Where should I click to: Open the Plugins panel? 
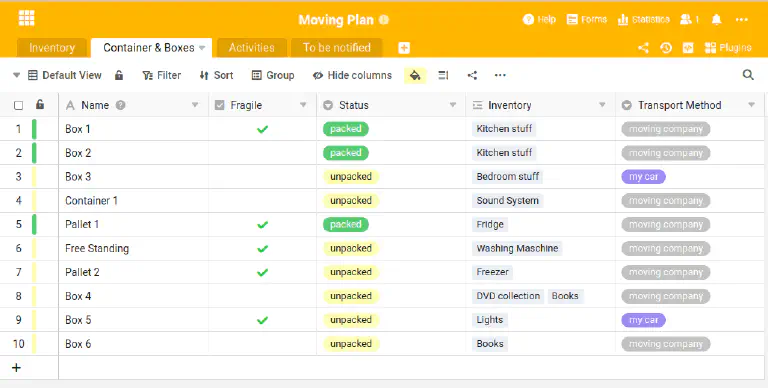click(x=728, y=48)
